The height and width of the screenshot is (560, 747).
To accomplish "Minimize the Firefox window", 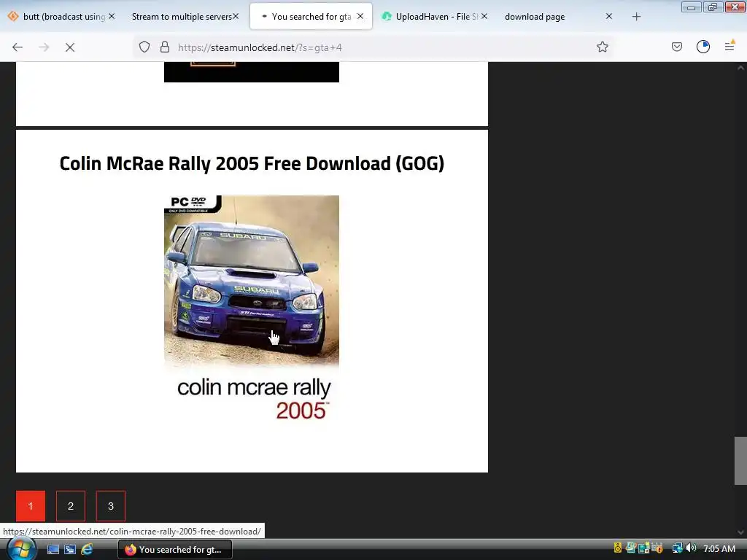I will click(691, 7).
